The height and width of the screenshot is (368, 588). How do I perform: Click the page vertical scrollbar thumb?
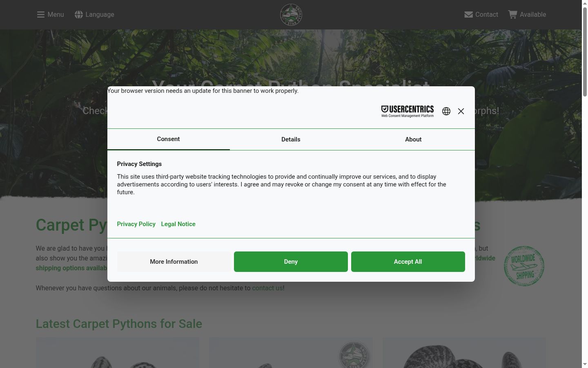click(x=585, y=52)
